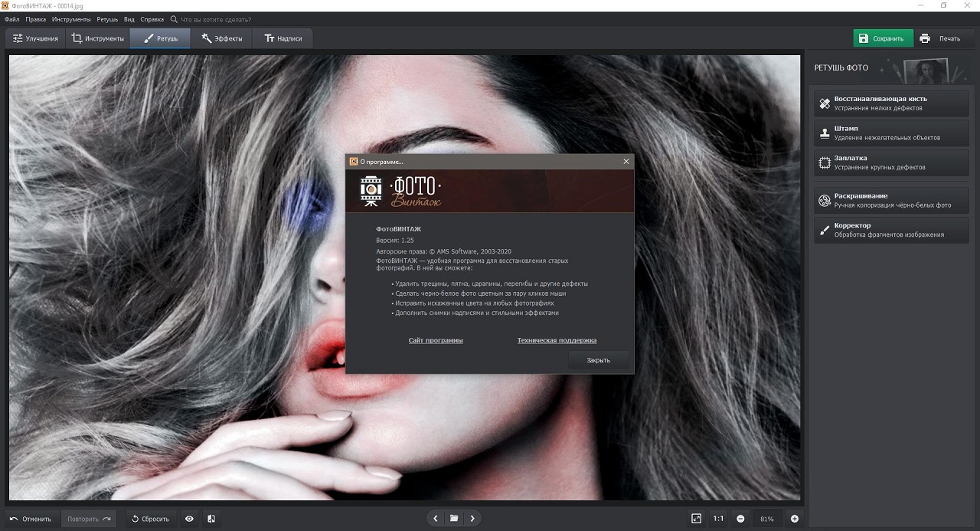Click the search field 'Что вы хотите сделать?'
This screenshot has width=980, height=531.
(x=216, y=19)
